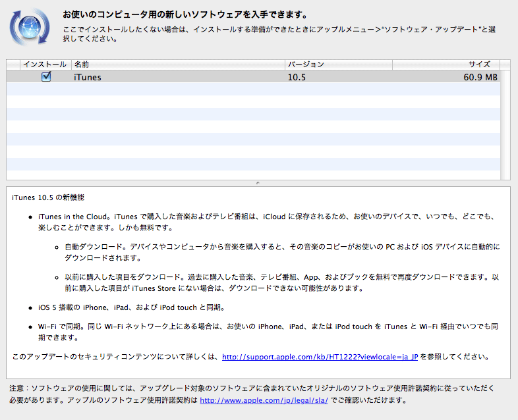Click the split pane resize handle
The width and height of the screenshot is (518, 420).
click(258, 183)
